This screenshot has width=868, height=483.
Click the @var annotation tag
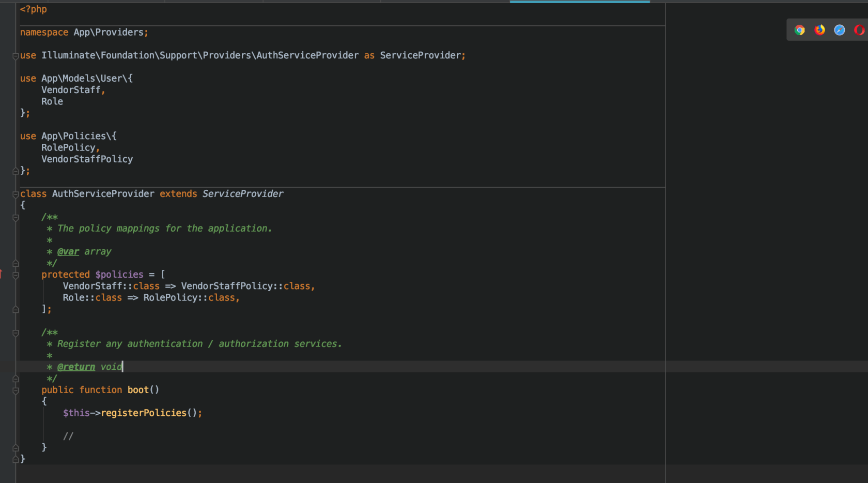68,251
